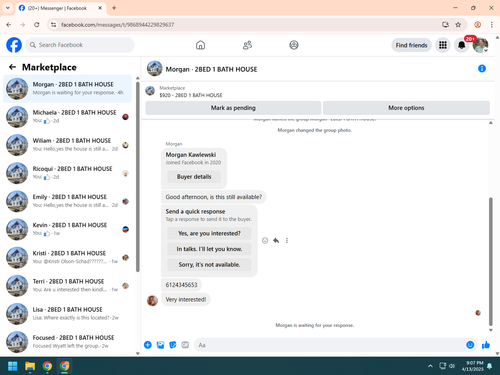Send 'Sorry, it's not available.' response
The image size is (500, 375).
(209, 265)
